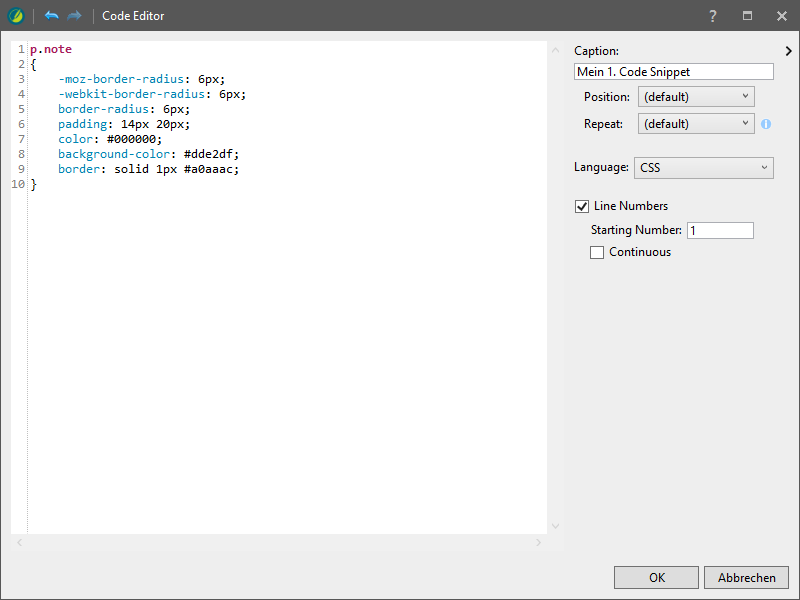Click the undo arrow icon

click(x=52, y=16)
